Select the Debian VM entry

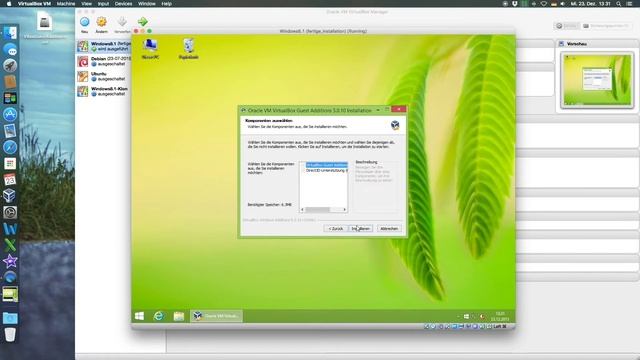(x=104, y=61)
